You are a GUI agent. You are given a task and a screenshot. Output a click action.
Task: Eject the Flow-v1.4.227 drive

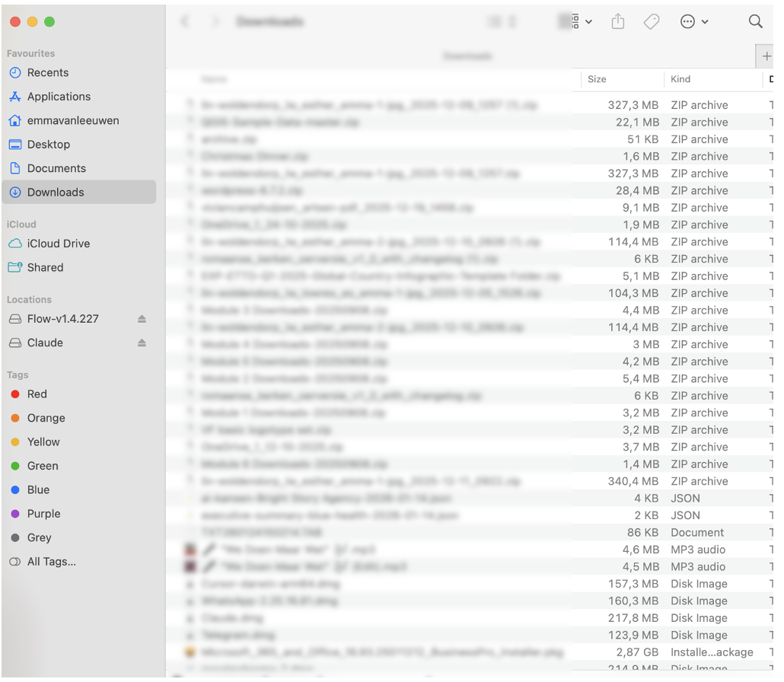tap(141, 319)
